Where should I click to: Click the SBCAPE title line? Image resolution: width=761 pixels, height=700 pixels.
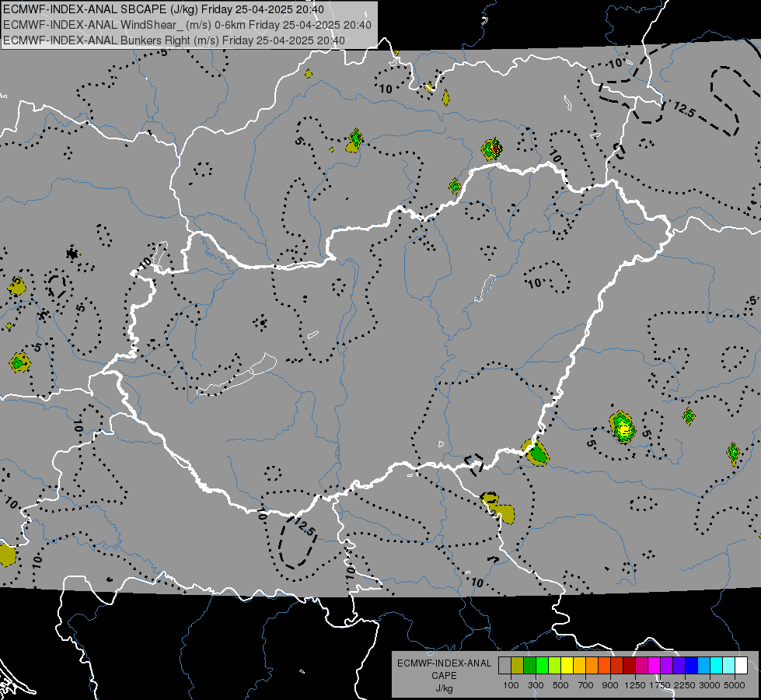(163, 9)
